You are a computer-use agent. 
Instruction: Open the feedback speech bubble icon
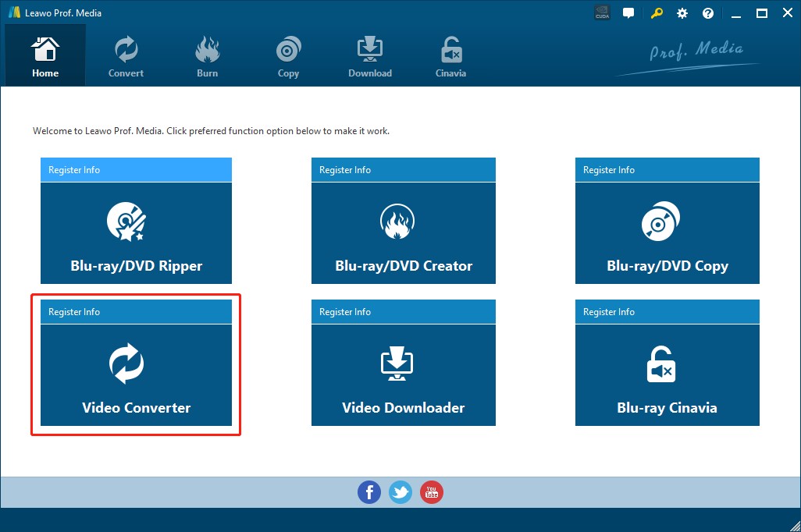coord(628,13)
